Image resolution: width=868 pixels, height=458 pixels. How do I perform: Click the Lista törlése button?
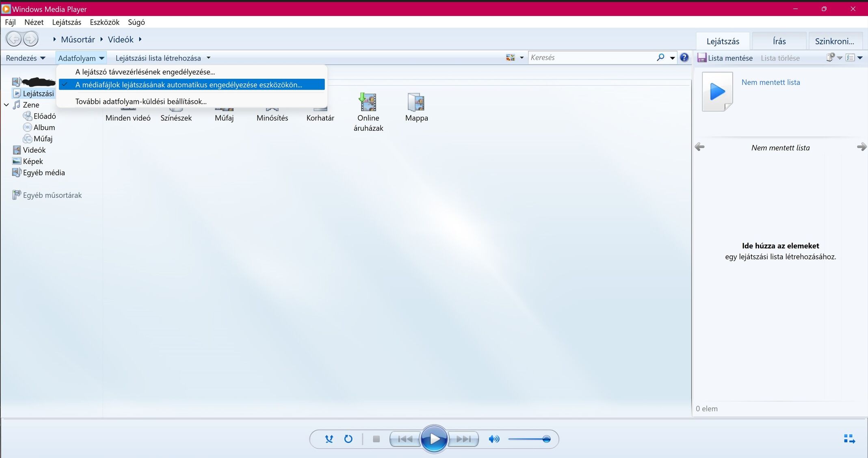[x=780, y=58]
